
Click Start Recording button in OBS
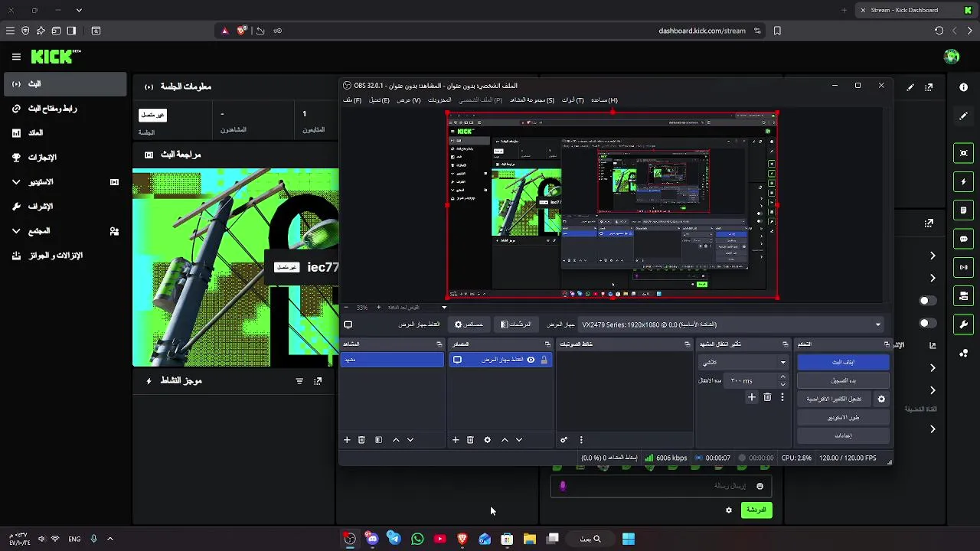[843, 380]
